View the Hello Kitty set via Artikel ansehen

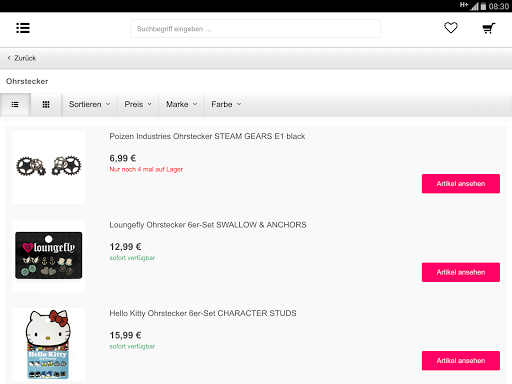461,361
